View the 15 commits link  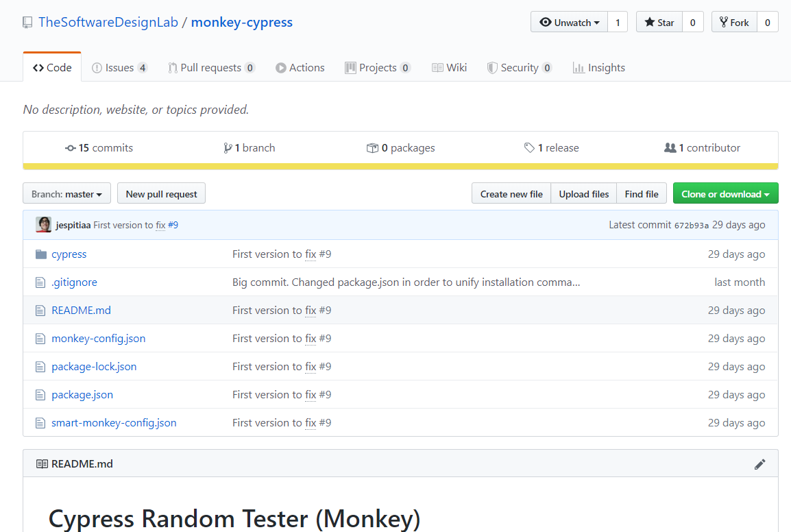click(x=99, y=148)
